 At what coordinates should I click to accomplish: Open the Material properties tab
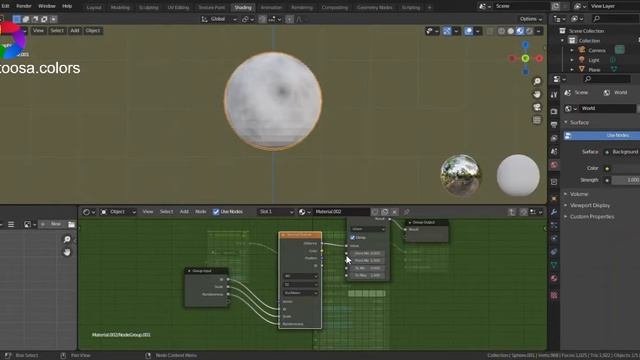point(554,279)
